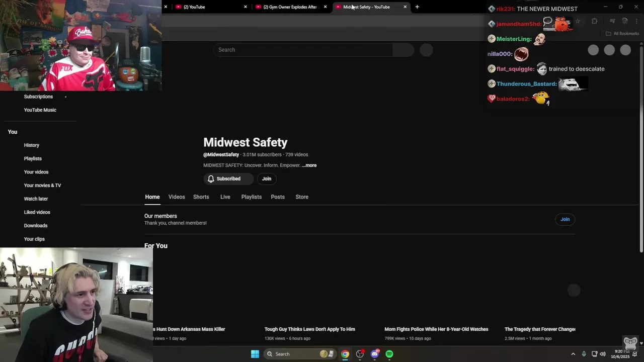Switch to the channel Live tab
The image size is (644, 362).
pos(225,197)
